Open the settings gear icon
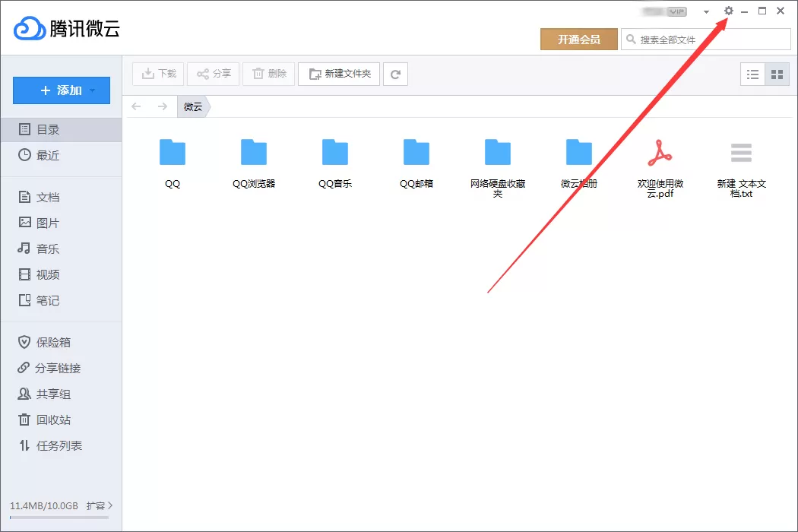Viewport: 798px width, 532px height. tap(729, 10)
